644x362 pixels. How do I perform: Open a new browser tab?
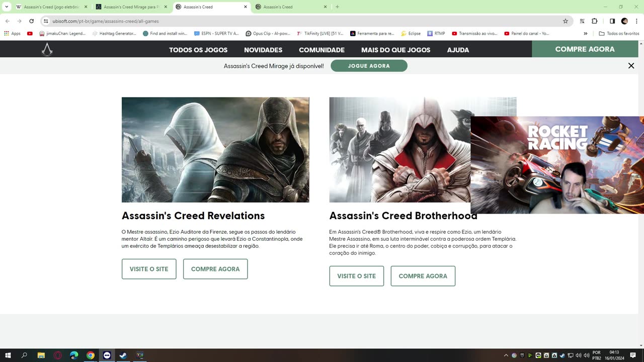click(x=337, y=7)
